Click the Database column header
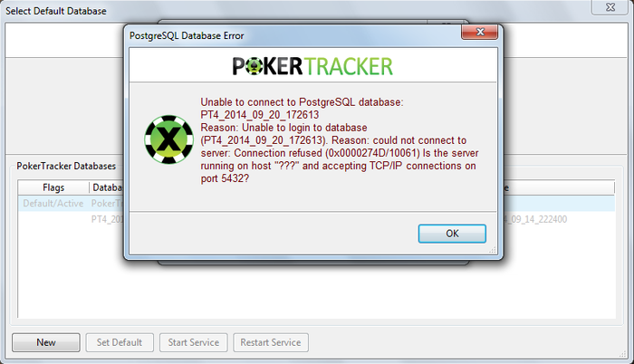 [107, 187]
